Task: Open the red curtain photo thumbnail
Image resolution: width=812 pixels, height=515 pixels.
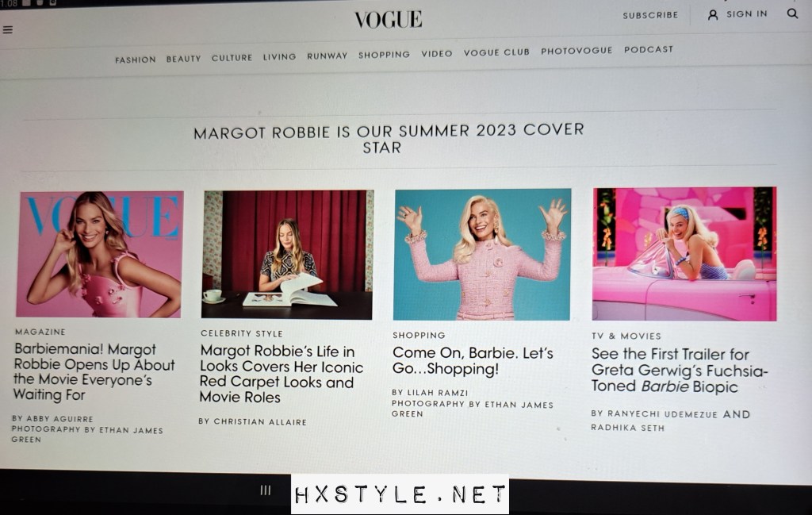Action: point(288,255)
